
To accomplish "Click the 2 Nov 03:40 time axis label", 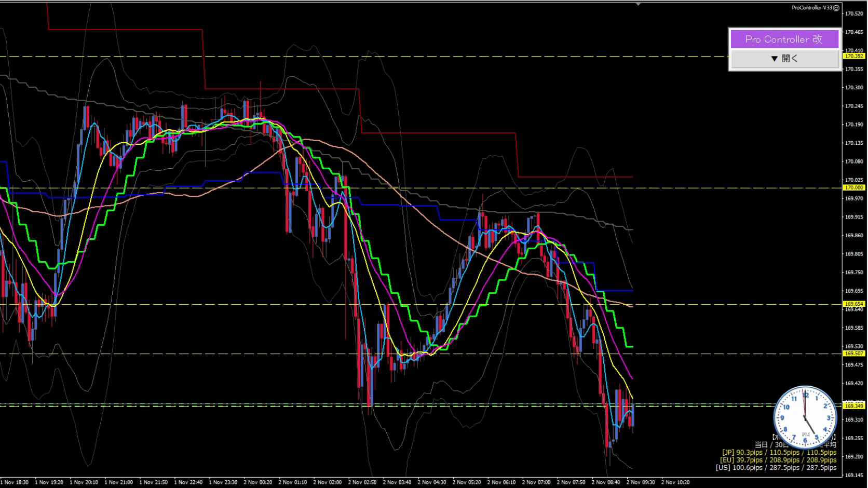I will (x=397, y=482).
